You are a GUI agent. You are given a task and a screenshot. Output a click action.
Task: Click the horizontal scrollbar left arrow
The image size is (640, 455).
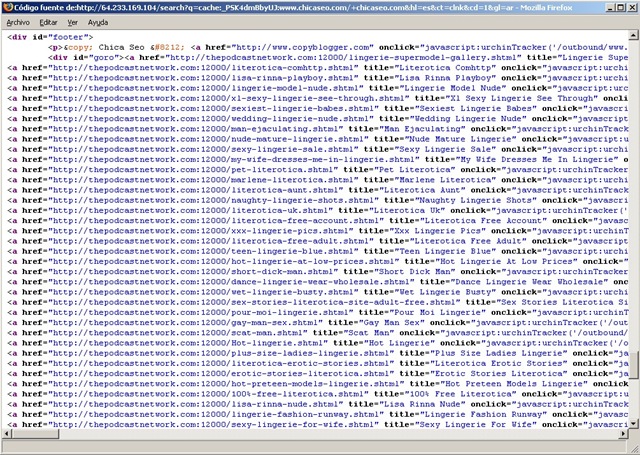[x=7, y=433]
